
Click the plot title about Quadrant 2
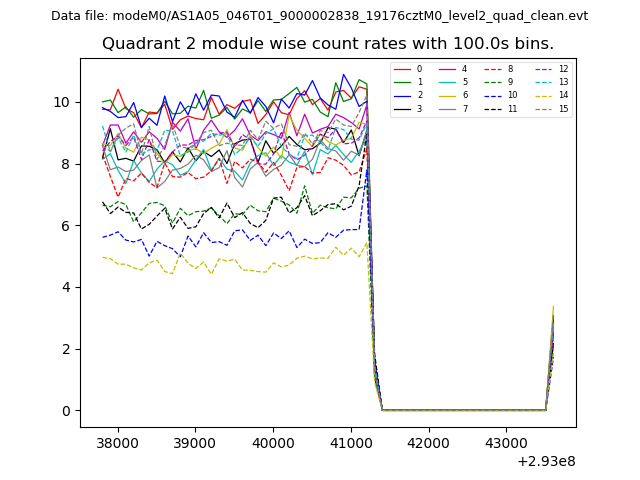pyautogui.click(x=327, y=44)
